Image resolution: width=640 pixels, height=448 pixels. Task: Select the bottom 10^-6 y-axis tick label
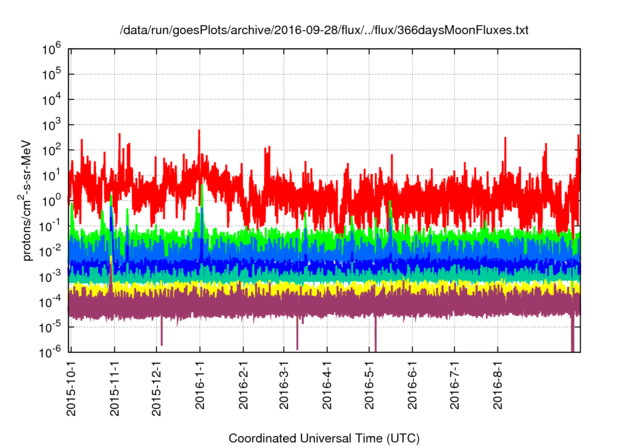pos(49,351)
